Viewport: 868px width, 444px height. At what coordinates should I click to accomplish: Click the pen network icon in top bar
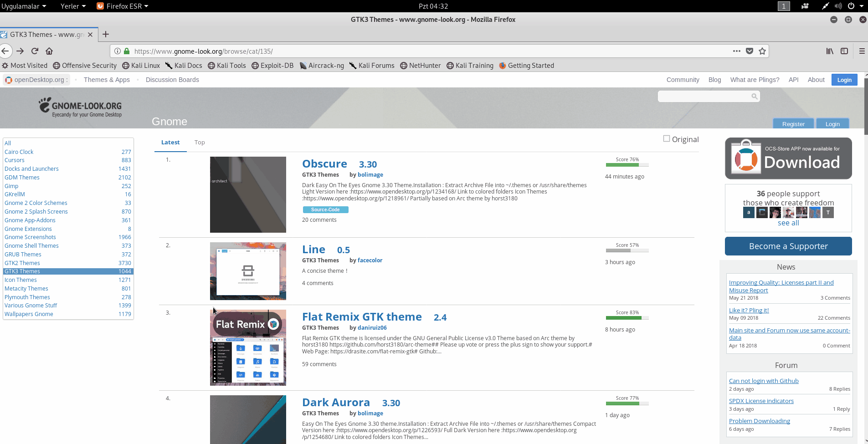[825, 6]
